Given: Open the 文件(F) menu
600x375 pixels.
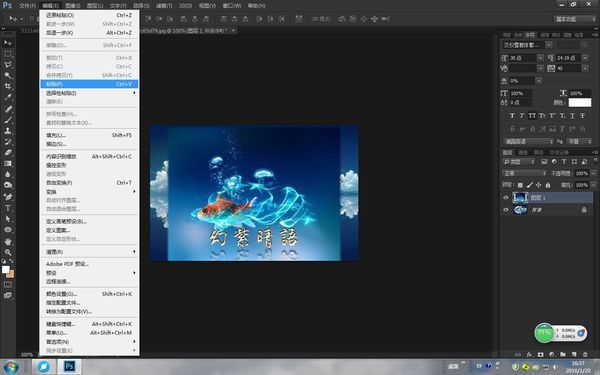Looking at the screenshot, I should tap(27, 6).
